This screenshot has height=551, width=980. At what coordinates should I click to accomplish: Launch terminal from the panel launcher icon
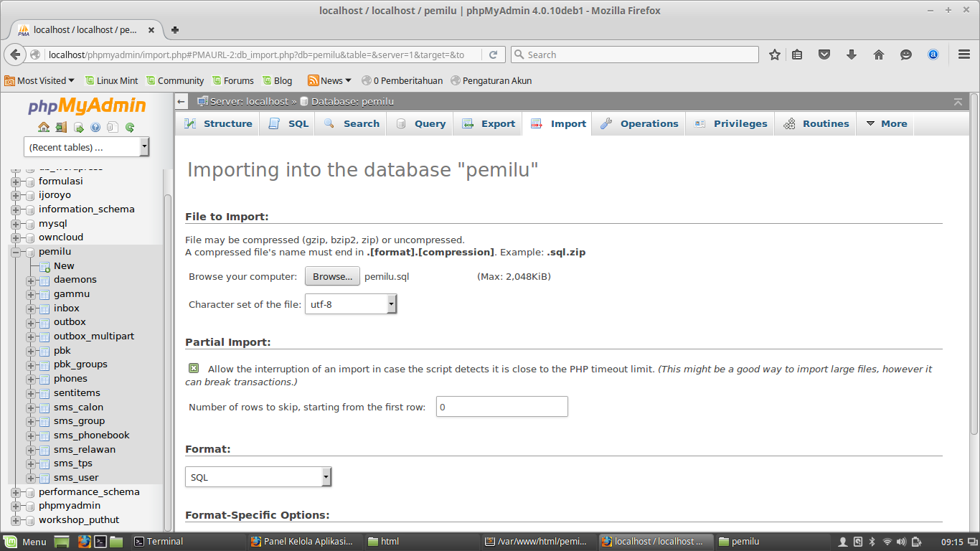[101, 542]
